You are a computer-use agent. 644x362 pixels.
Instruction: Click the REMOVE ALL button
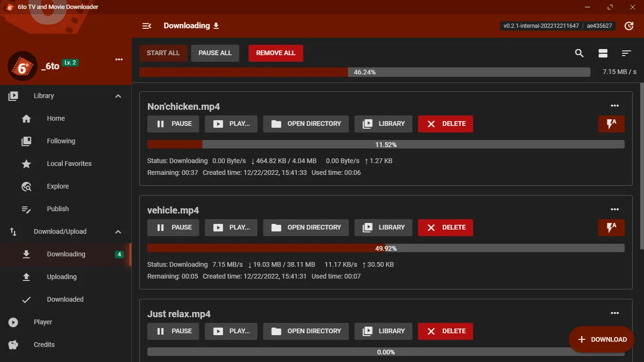(x=276, y=53)
